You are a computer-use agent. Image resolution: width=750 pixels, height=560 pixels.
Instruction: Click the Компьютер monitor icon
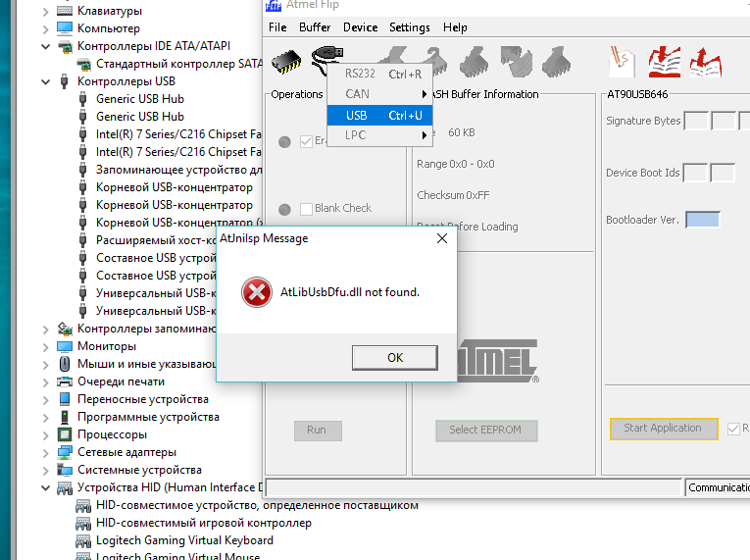(x=65, y=28)
